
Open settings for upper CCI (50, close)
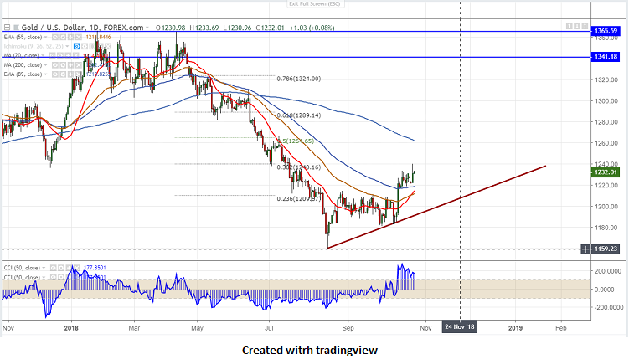pos(61,268)
